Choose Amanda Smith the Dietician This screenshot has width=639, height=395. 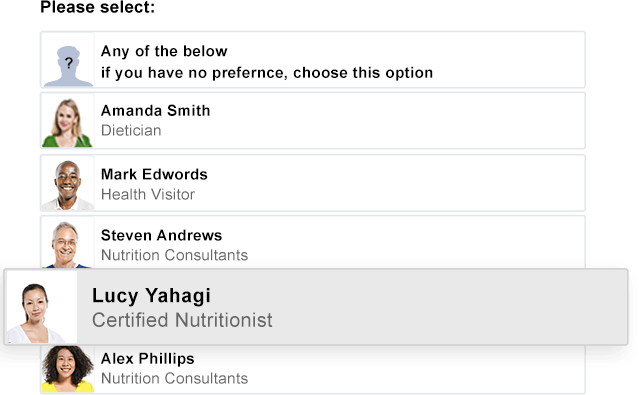[313, 121]
